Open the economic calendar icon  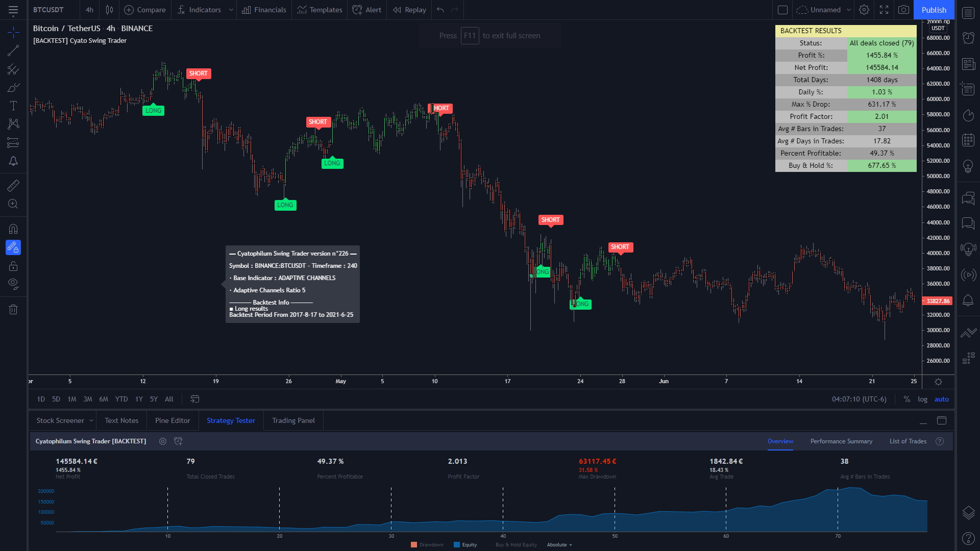(x=968, y=140)
